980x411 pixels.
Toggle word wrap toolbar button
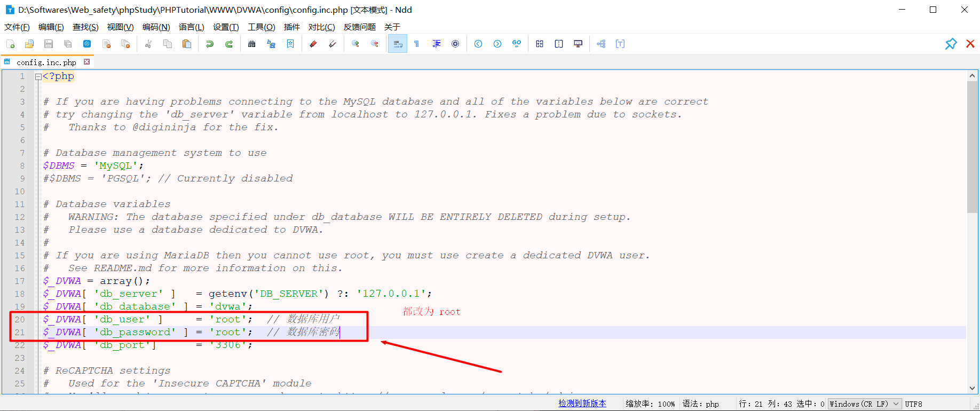click(x=398, y=44)
